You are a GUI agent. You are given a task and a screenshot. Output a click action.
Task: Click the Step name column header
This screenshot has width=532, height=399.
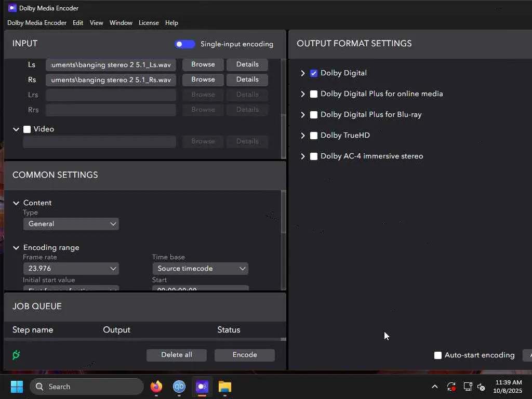pos(33,330)
